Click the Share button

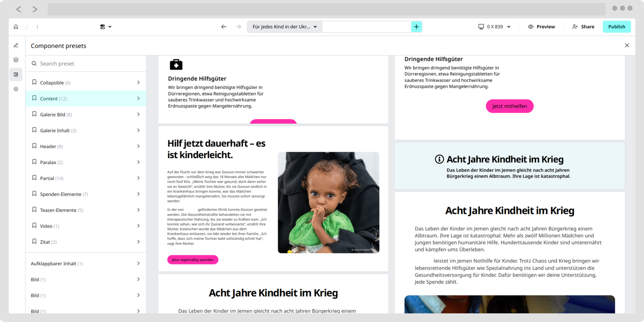coord(583,27)
